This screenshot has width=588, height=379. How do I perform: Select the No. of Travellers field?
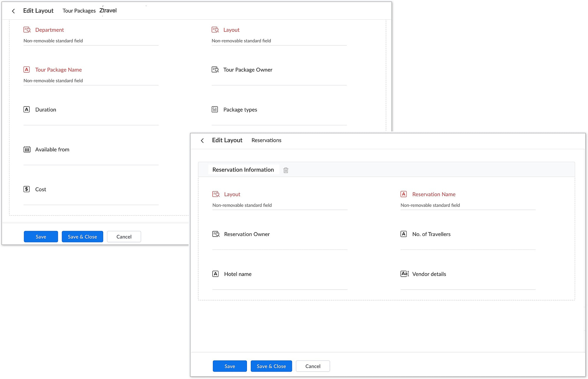coord(431,234)
